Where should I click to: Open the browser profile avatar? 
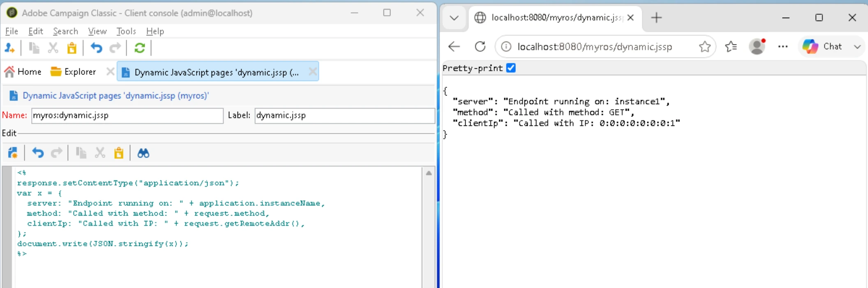[x=757, y=46]
